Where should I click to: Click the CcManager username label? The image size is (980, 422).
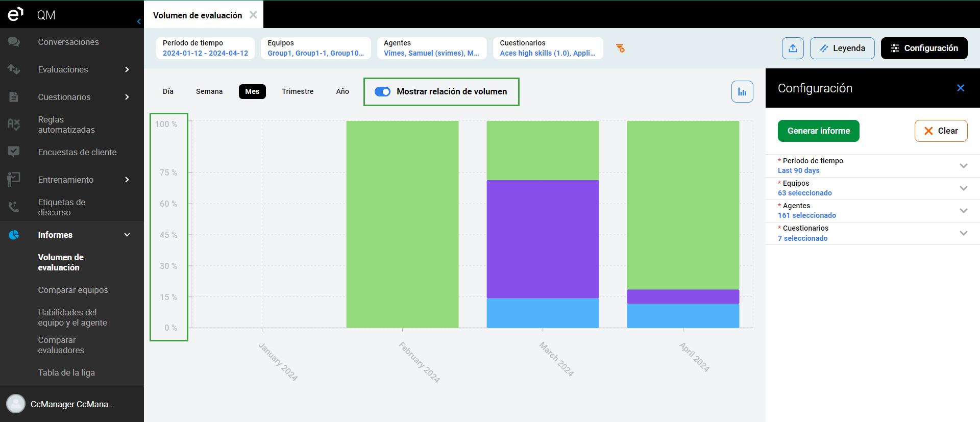tap(72, 404)
